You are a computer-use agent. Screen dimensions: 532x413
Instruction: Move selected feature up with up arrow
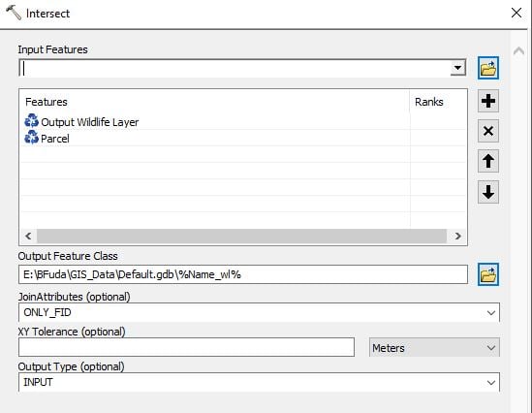click(x=487, y=161)
